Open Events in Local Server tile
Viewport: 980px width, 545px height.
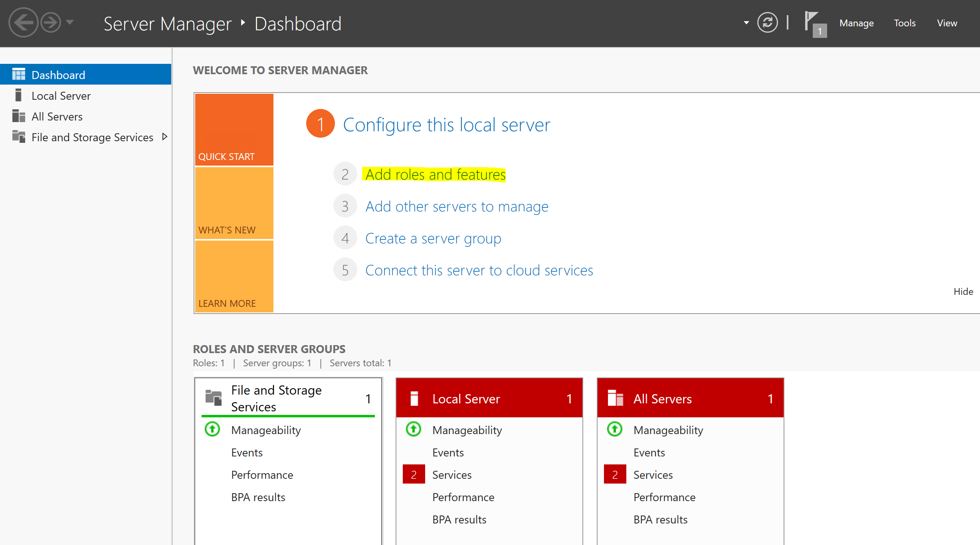[448, 452]
